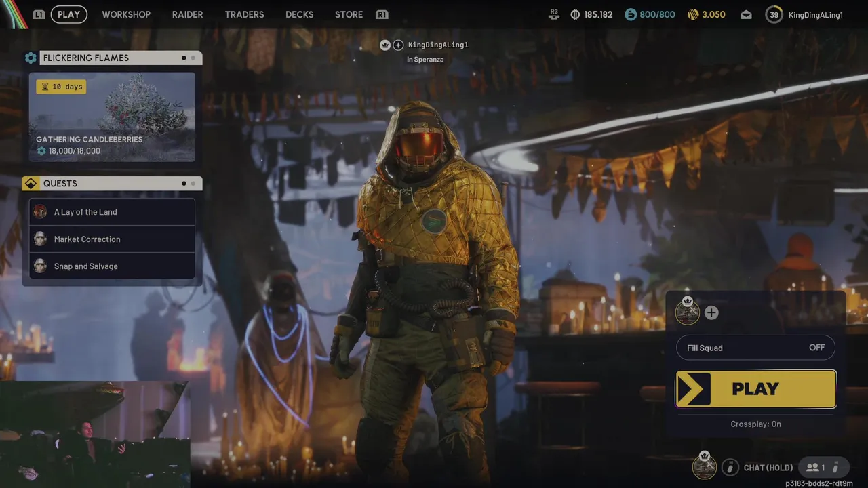Screen dimensions: 868x488
Task: Open the TRADERS tab
Action: (x=244, y=14)
